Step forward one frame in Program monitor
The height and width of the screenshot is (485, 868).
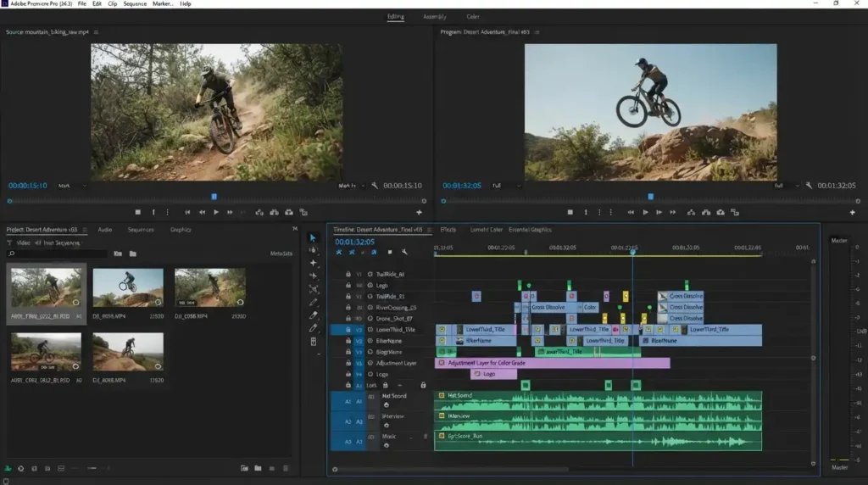pyautogui.click(x=659, y=212)
